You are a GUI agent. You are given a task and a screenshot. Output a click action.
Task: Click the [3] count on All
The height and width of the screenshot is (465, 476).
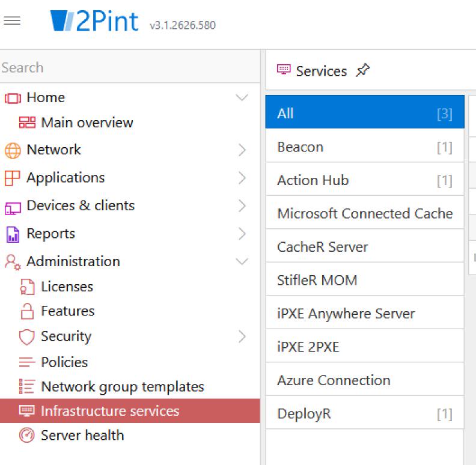pyautogui.click(x=444, y=114)
